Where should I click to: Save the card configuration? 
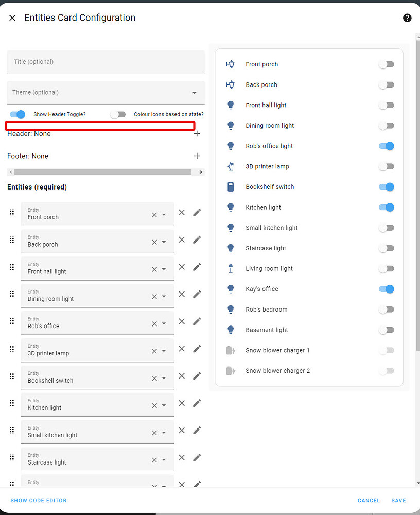point(398,500)
